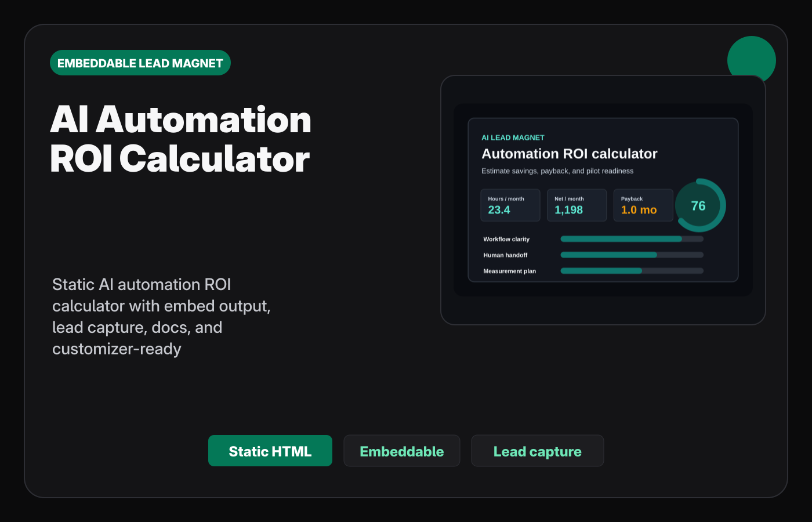Screen dimensions: 812x522
Task: Select the Static AI automation description text
Action: pyautogui.click(x=161, y=317)
